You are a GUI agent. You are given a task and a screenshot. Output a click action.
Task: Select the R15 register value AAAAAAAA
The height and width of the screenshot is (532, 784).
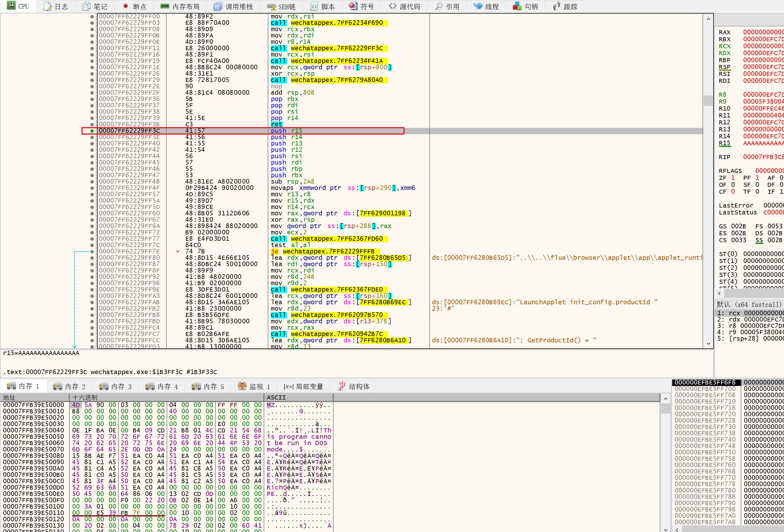click(763, 143)
